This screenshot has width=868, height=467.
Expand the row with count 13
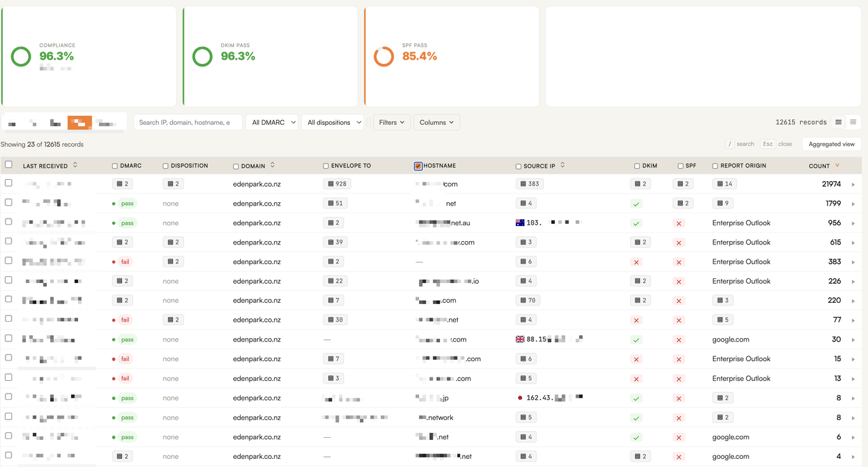pyautogui.click(x=853, y=379)
